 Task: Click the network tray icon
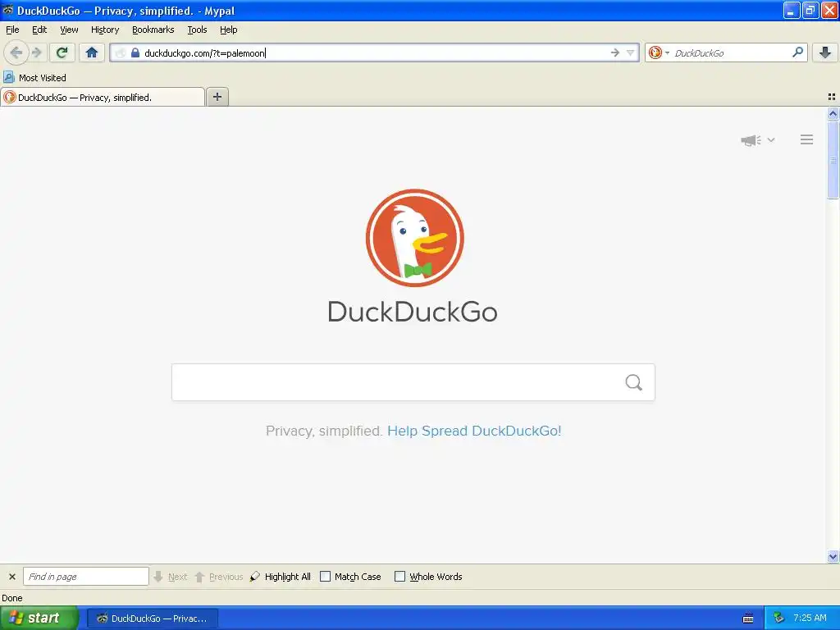[778, 619]
